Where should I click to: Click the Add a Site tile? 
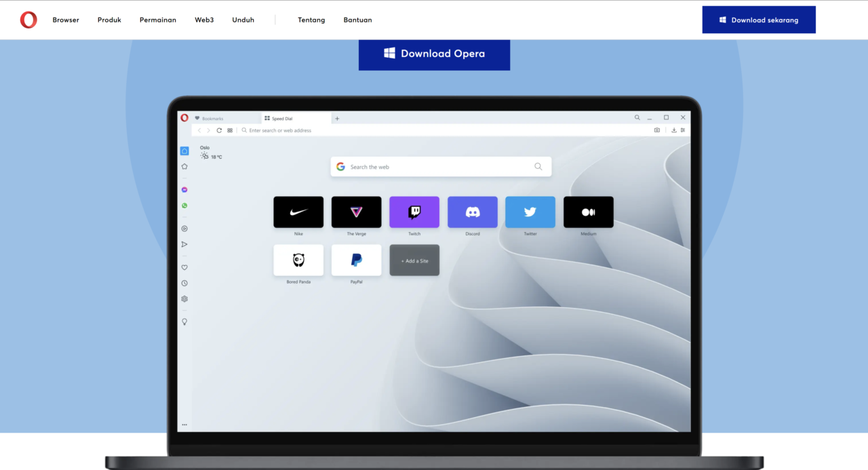click(414, 260)
